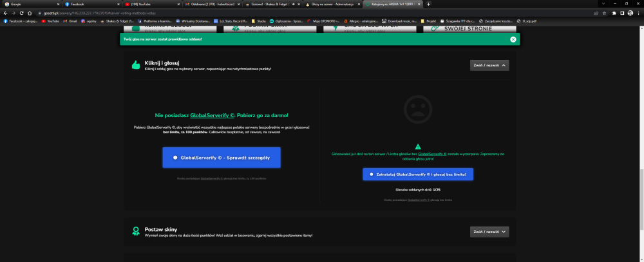Go forward in browser history

pos(14,13)
